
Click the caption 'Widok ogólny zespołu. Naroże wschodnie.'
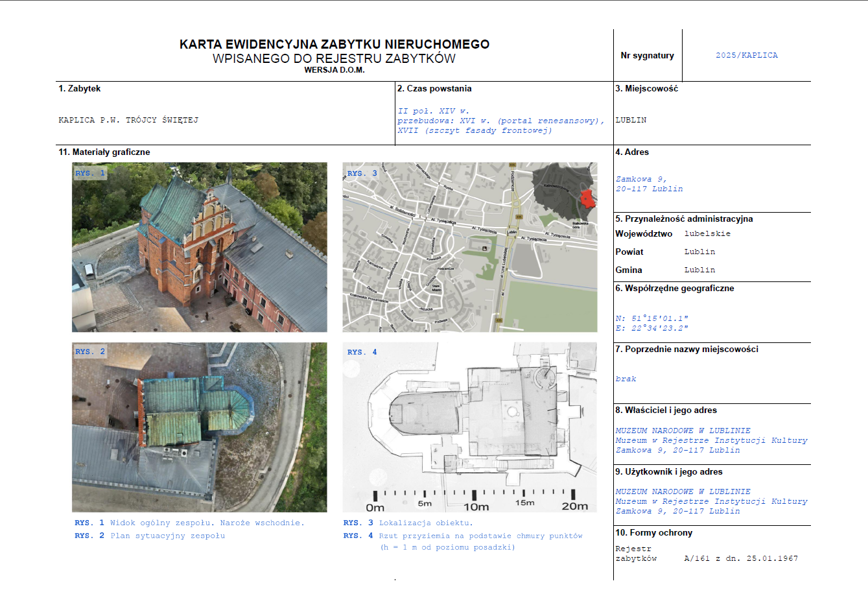coord(207,523)
